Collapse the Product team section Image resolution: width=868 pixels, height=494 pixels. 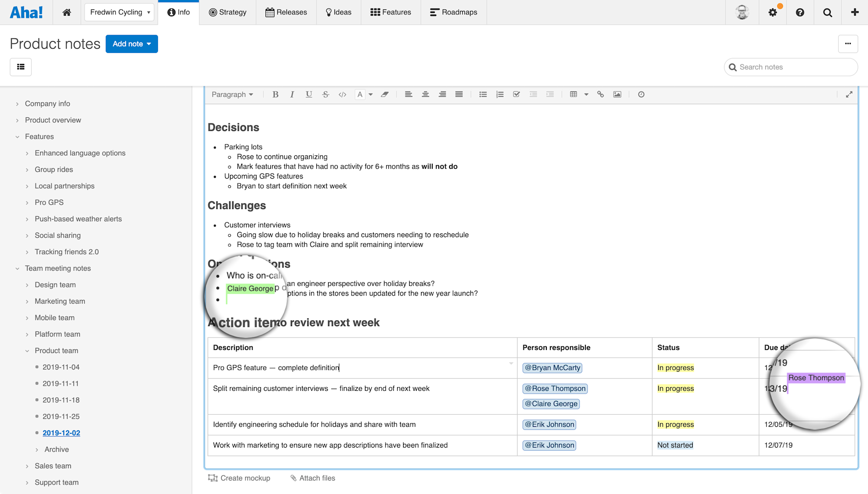[x=27, y=350]
